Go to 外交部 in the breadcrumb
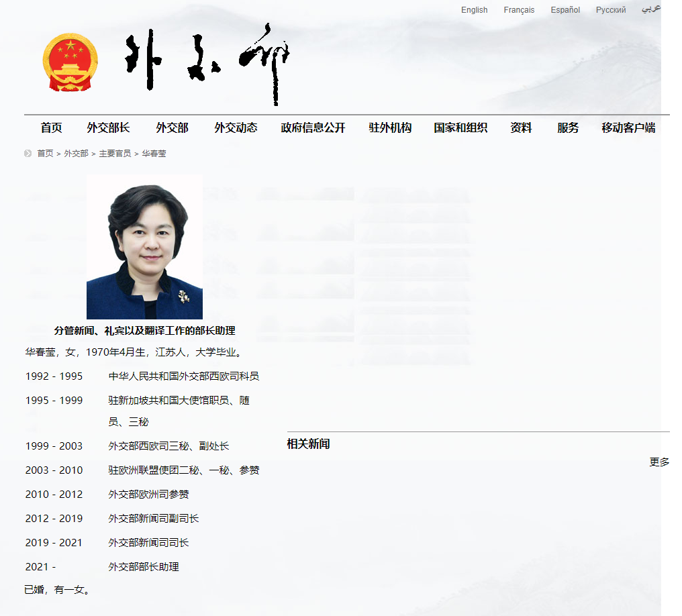Screen dimensions: 682x616 76,154
